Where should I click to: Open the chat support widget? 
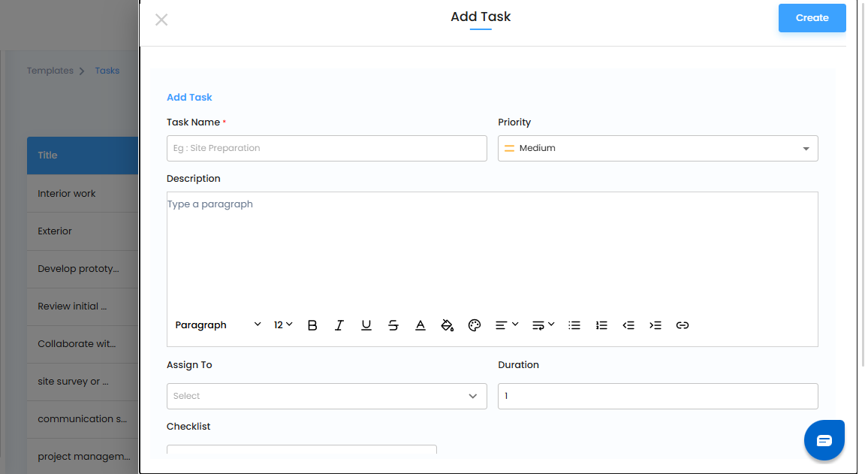click(x=824, y=440)
